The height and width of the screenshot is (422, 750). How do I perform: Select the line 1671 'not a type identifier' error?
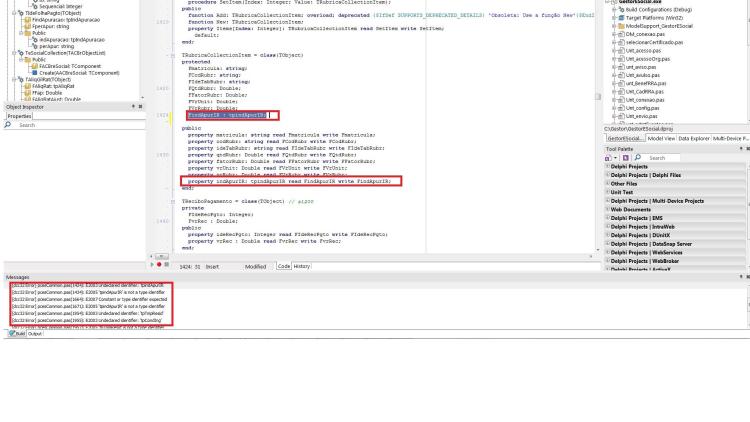[88, 306]
